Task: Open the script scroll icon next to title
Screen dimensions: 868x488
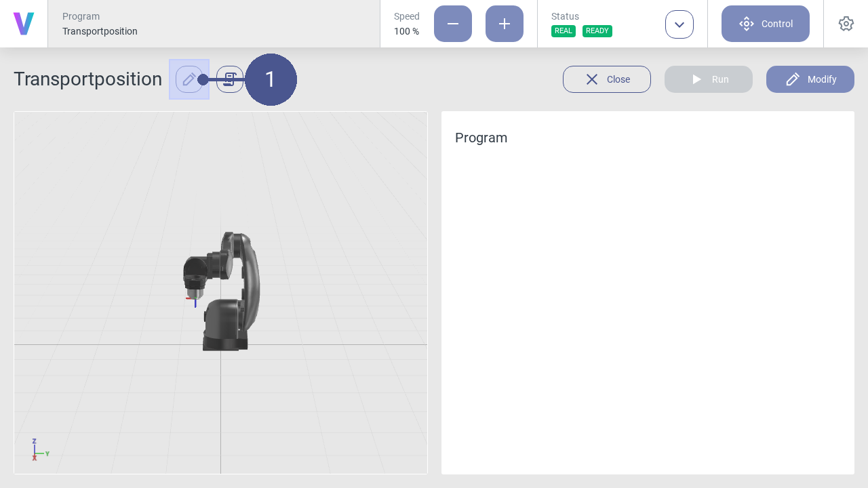Action: tap(230, 79)
